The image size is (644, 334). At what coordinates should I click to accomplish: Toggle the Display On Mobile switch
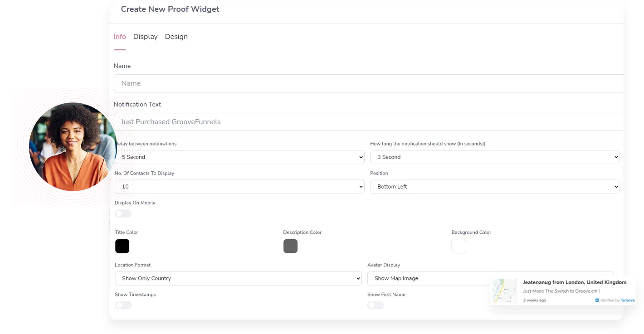click(x=123, y=213)
